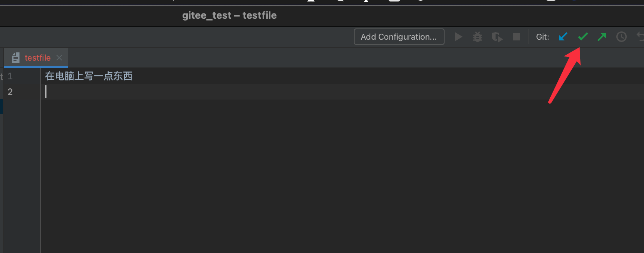644x253 pixels.
Task: Click the Git Rollback icon at right edge
Action: point(640,37)
